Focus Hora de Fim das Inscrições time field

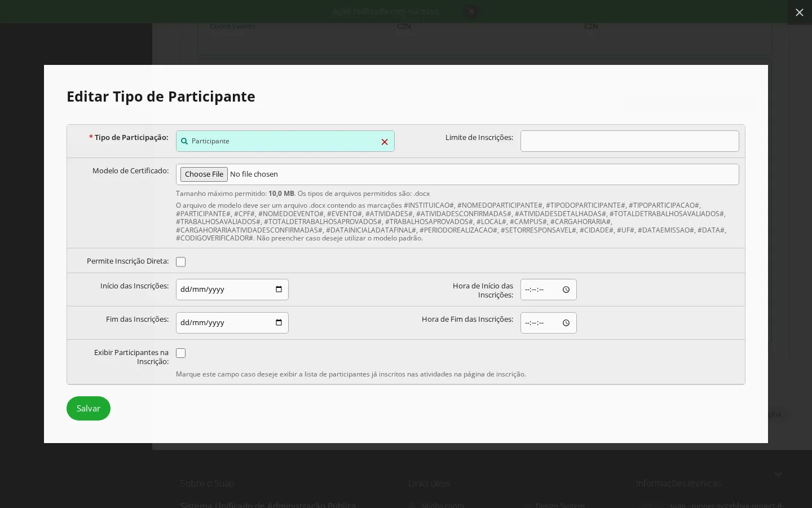pyautogui.click(x=549, y=323)
